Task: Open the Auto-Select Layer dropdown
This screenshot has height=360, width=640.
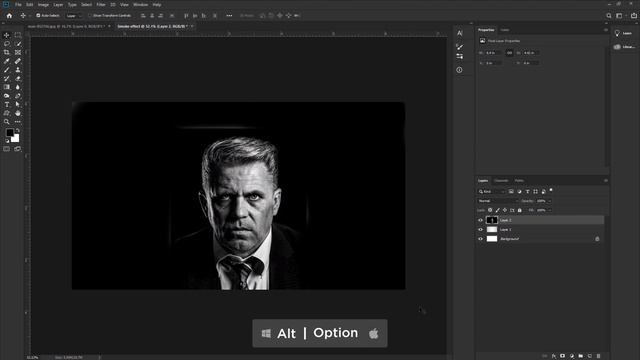Action: (74, 16)
